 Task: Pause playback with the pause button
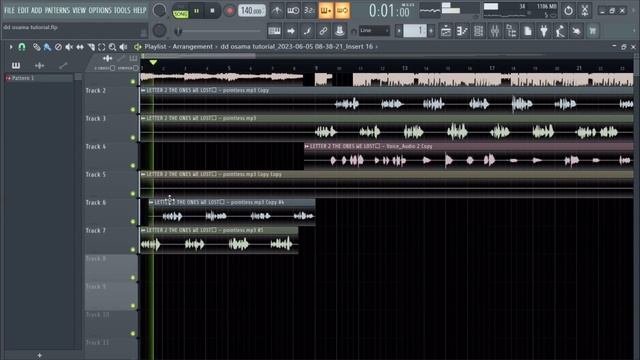click(197, 11)
